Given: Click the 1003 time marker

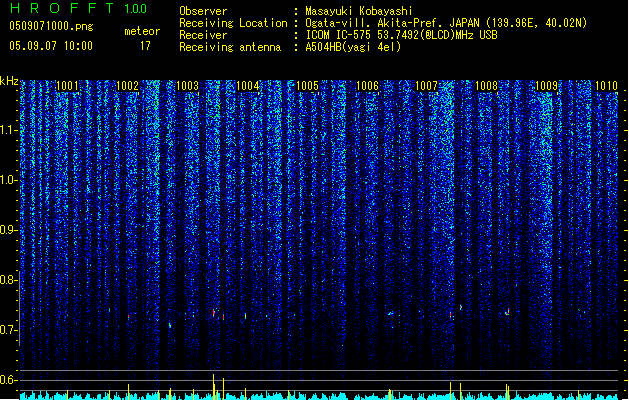Looking at the screenshot, I should tap(187, 86).
